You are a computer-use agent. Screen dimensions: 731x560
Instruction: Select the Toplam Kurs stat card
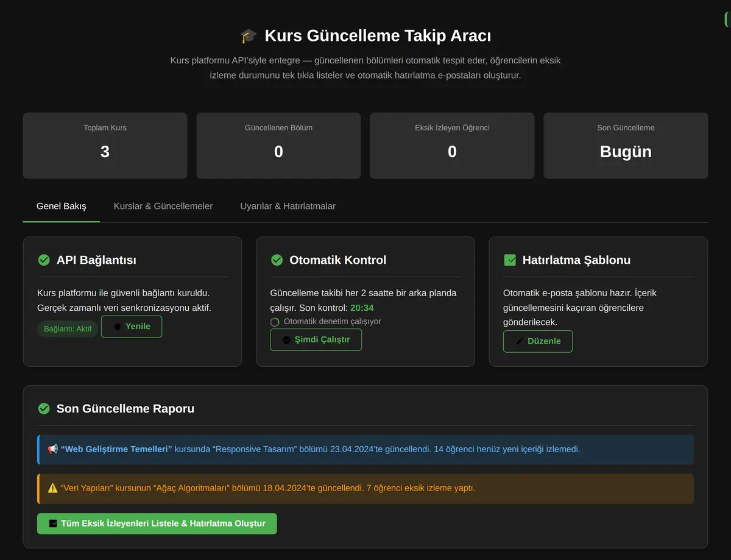pyautogui.click(x=105, y=146)
